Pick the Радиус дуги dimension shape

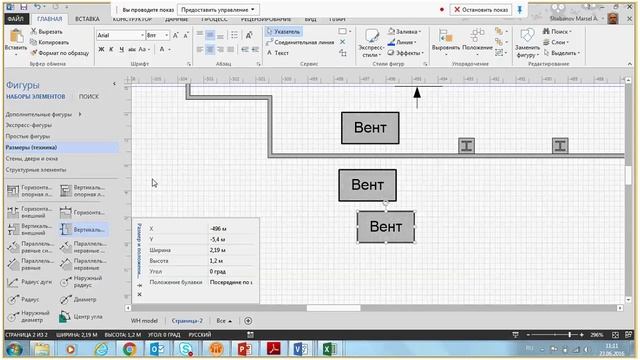[x=30, y=282]
